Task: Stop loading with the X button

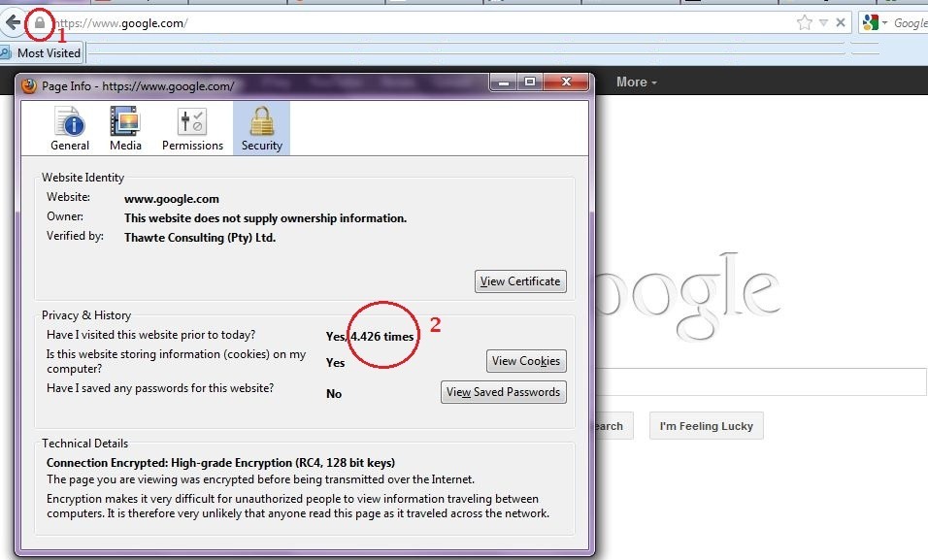Action: coord(841,23)
